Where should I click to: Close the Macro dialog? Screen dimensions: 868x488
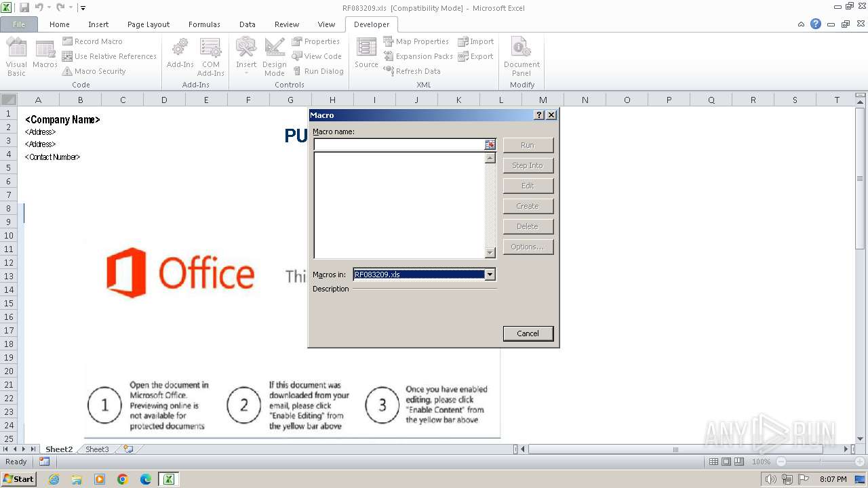point(551,115)
